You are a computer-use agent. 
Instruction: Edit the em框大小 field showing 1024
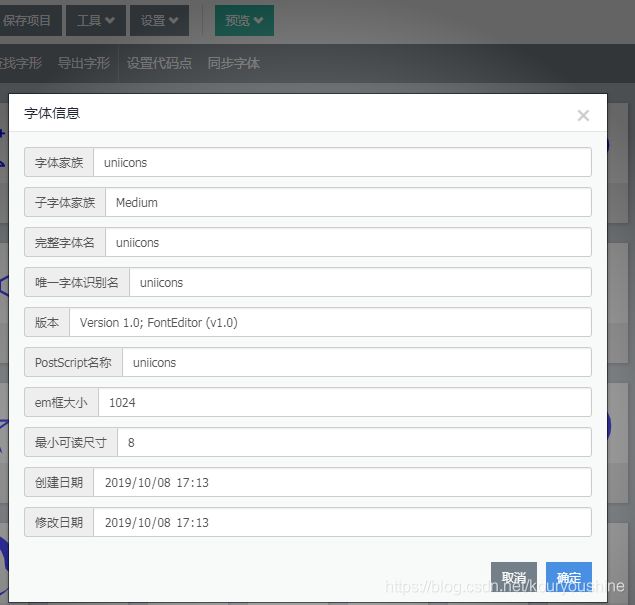point(345,402)
